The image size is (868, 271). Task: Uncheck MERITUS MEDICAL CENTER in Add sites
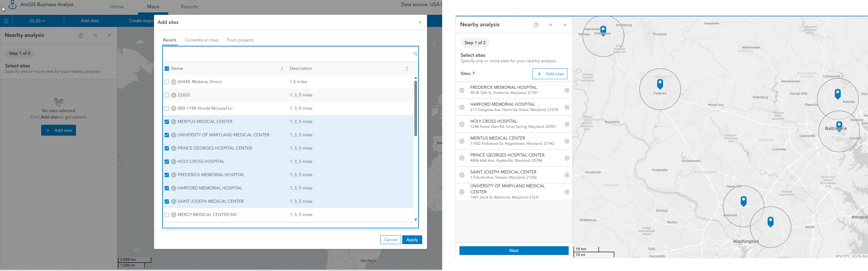[x=167, y=122]
